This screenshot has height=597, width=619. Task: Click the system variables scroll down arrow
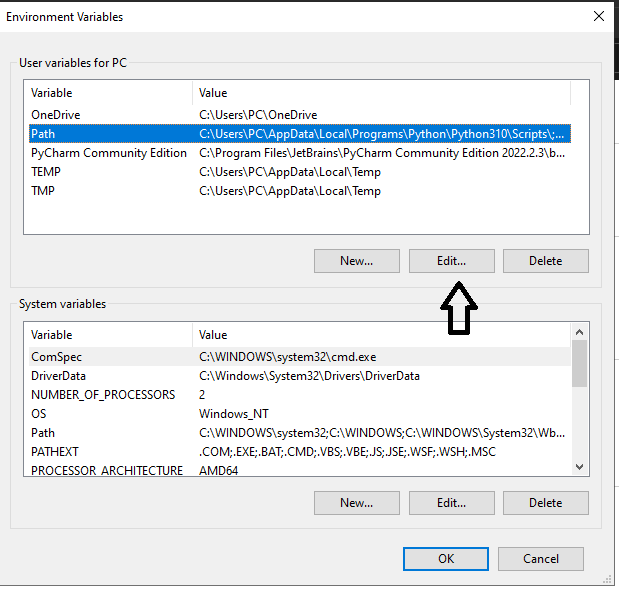pyautogui.click(x=579, y=467)
